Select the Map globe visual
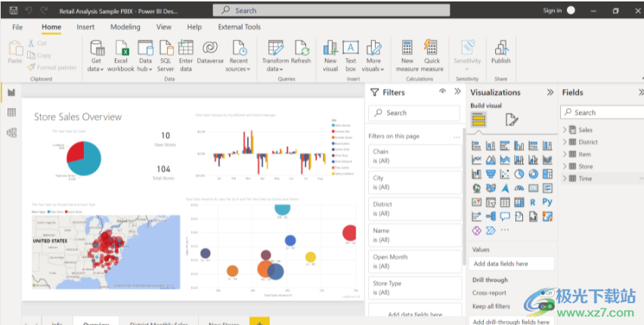The width and height of the screenshot is (644, 325). pos(476,188)
